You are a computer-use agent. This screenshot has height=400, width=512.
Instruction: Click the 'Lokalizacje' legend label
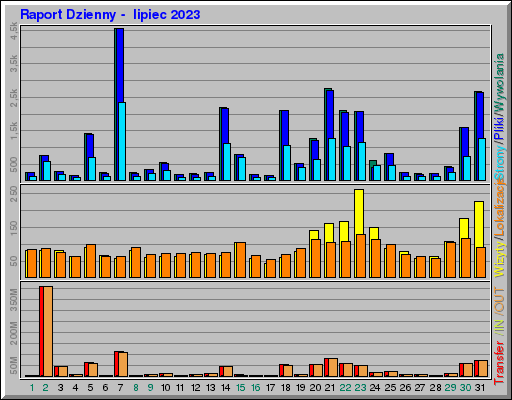pos(499,206)
